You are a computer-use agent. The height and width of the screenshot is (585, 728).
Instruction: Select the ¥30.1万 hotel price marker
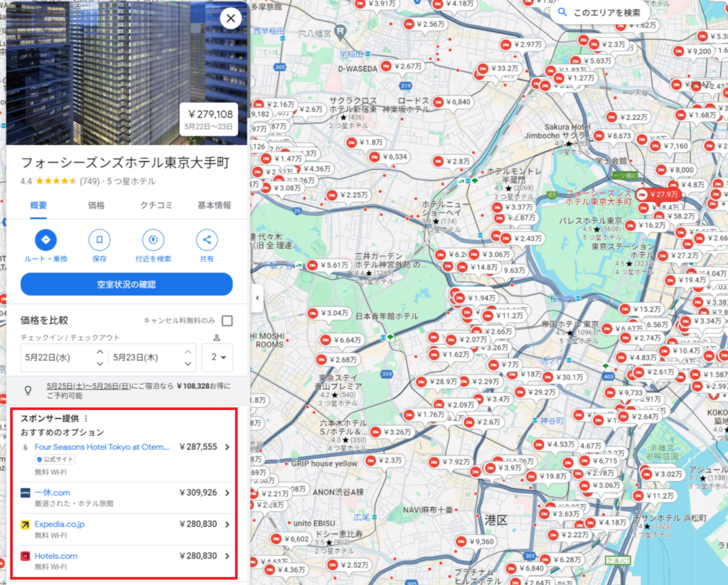pyautogui.click(x=564, y=377)
